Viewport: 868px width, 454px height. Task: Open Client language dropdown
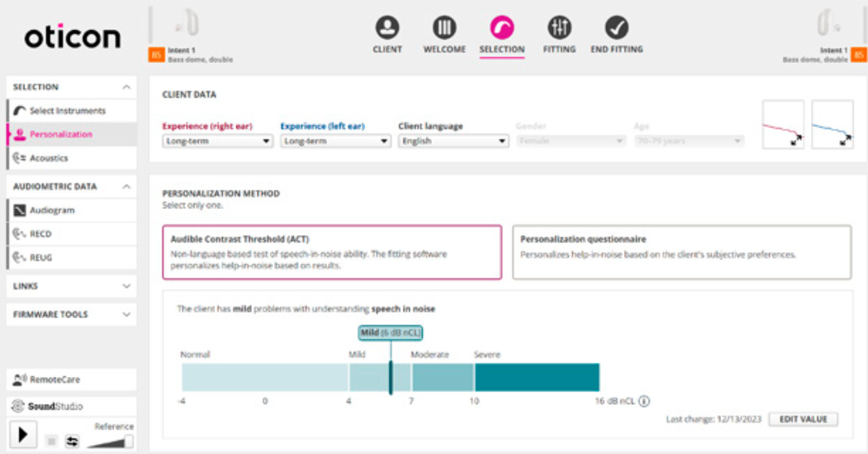[452, 141]
